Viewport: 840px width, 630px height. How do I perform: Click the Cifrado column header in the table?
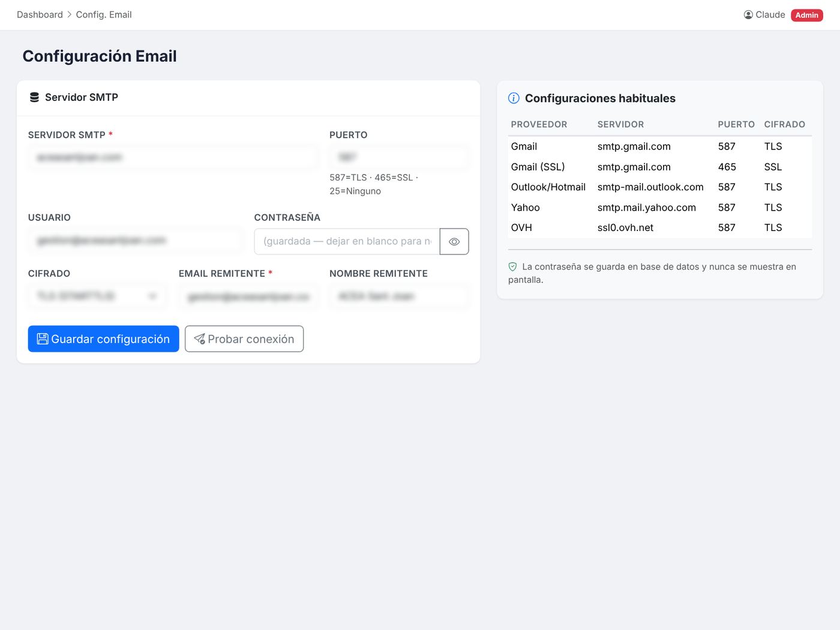point(785,125)
